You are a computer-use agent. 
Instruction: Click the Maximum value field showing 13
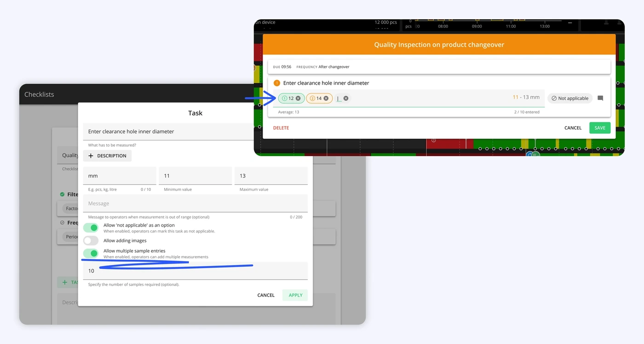coord(271,176)
